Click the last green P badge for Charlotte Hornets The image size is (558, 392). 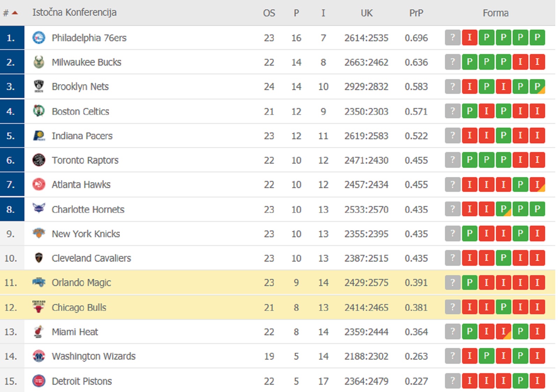click(x=537, y=209)
